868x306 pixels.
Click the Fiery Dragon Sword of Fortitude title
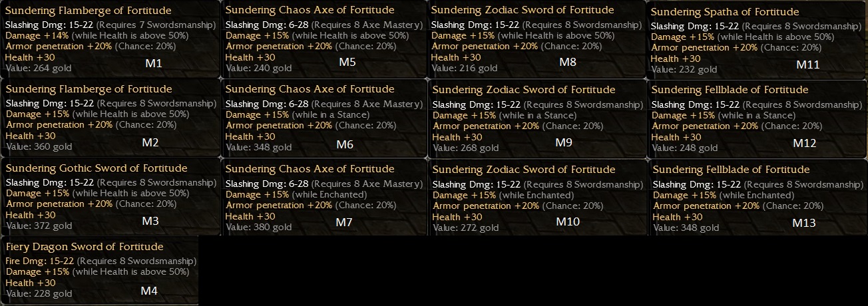pos(85,247)
